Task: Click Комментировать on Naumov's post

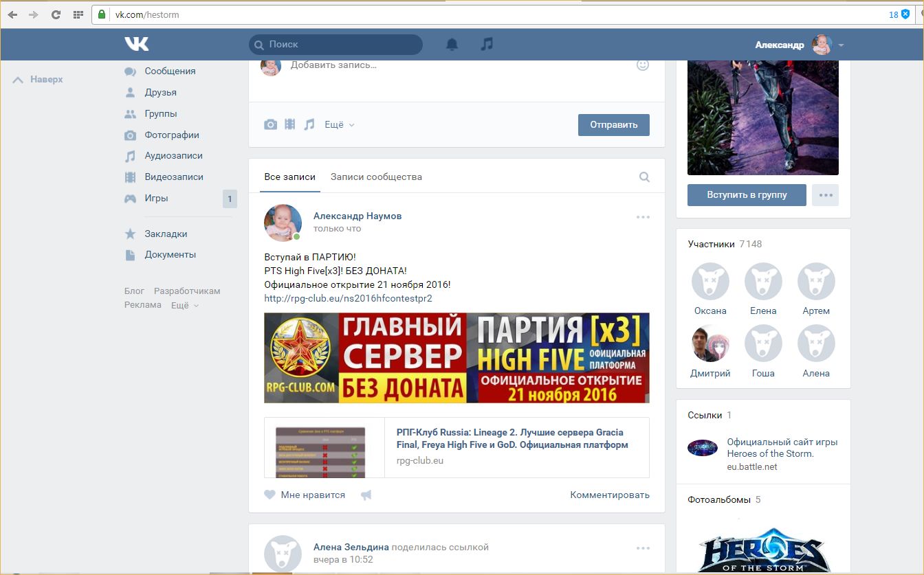Action: pos(610,495)
